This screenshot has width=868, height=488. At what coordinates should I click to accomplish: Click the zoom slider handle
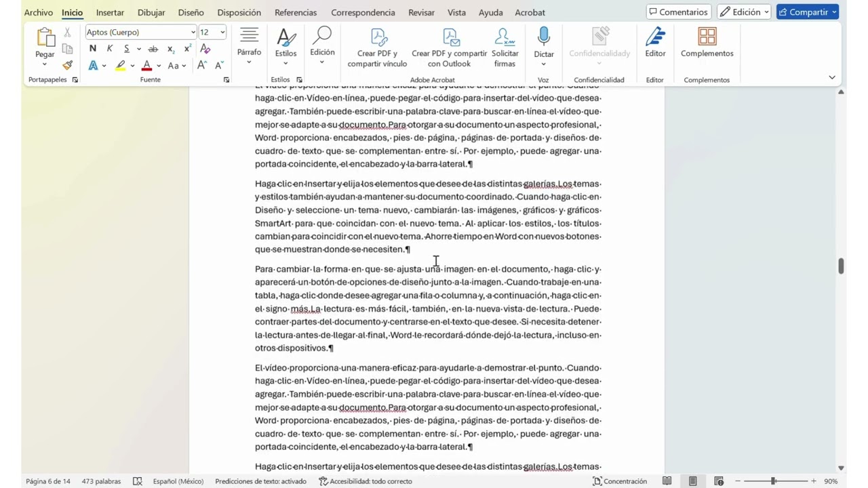point(773,481)
